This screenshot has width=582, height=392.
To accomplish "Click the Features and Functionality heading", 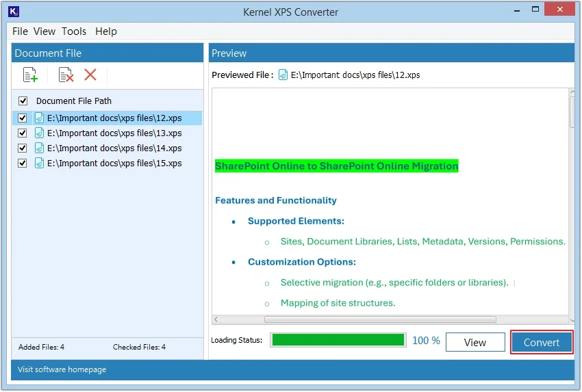I will coord(276,200).
